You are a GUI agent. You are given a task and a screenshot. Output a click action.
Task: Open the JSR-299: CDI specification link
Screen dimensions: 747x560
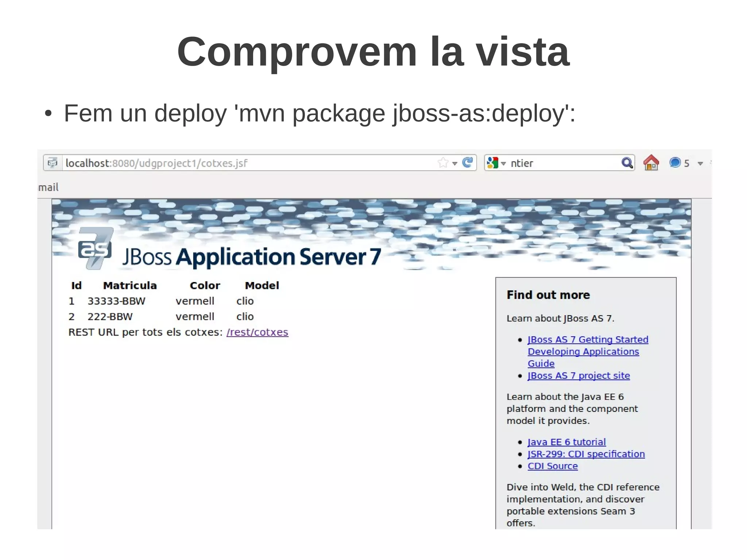tap(586, 454)
